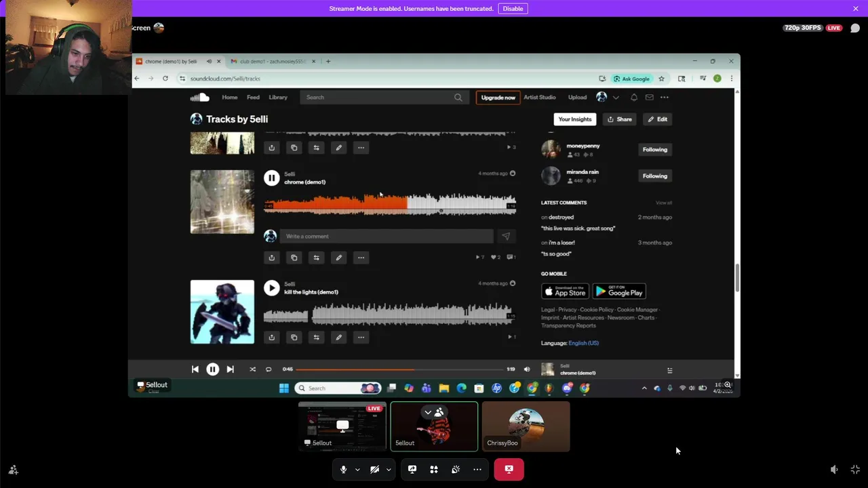Change language via English (US) link

584,343
